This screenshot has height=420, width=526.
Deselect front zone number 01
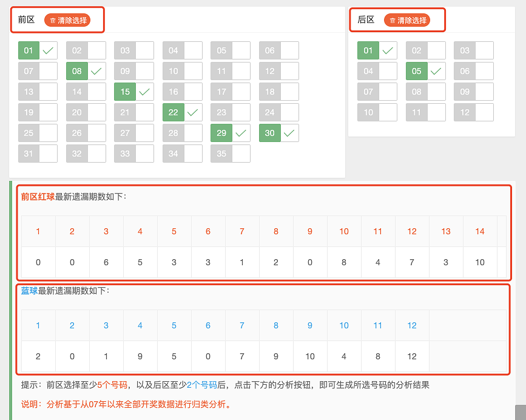38,50
